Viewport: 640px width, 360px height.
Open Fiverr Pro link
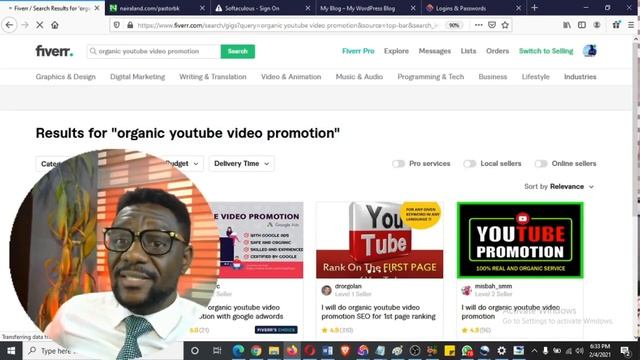click(x=358, y=51)
